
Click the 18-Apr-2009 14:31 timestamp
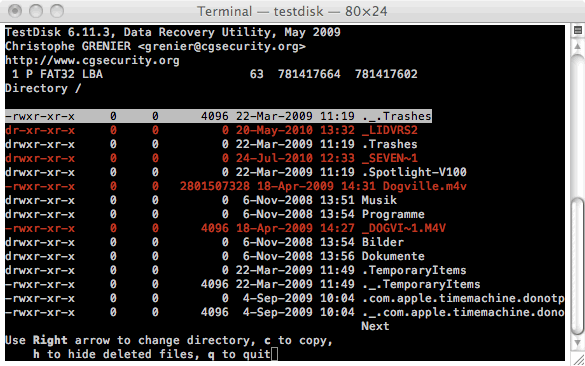pyautogui.click(x=316, y=186)
